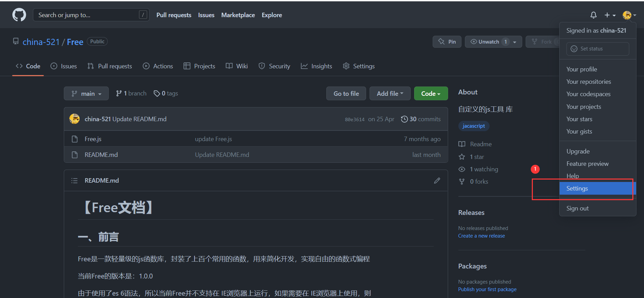Open the 30 commits history
This screenshot has width=644, height=298.
click(421, 119)
